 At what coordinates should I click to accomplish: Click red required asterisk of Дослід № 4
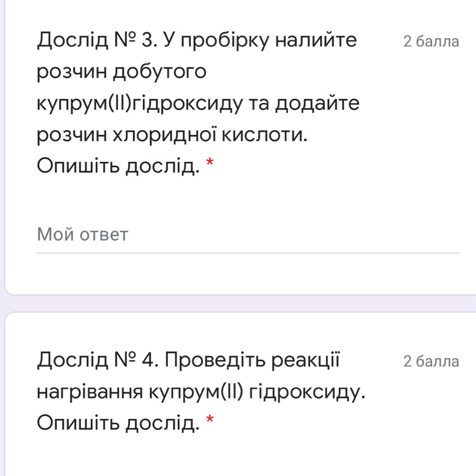tap(210, 419)
